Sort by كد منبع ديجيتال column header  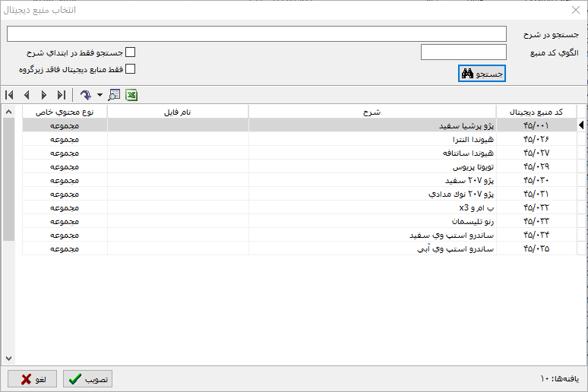click(x=536, y=112)
